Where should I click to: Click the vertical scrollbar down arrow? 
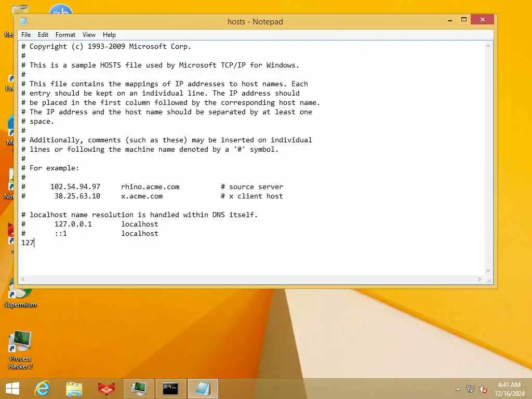[x=488, y=271]
